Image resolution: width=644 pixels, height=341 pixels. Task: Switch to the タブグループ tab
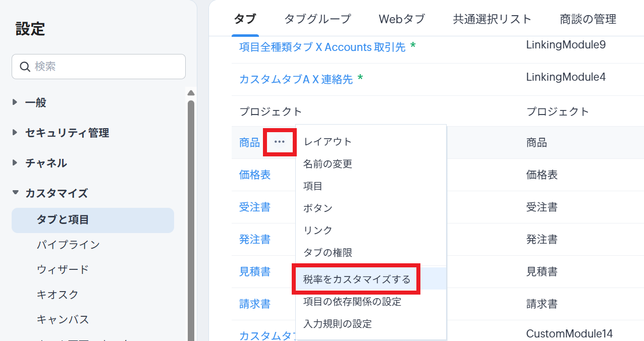[x=317, y=19]
